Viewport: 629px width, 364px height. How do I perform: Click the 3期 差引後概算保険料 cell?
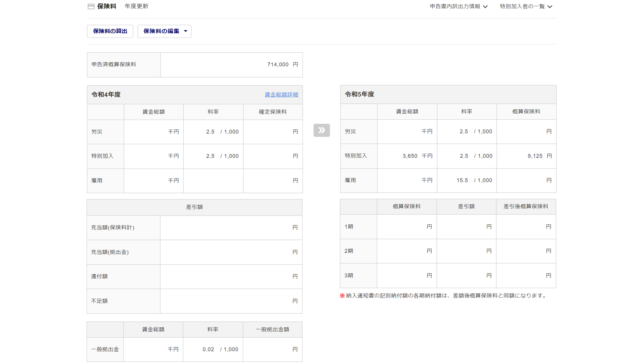tap(526, 275)
